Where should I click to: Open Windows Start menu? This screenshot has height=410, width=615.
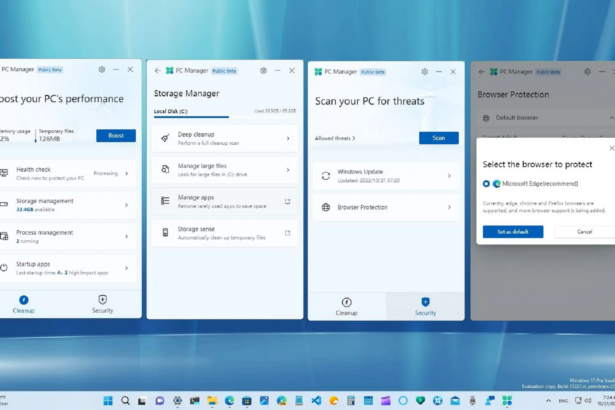(x=108, y=401)
